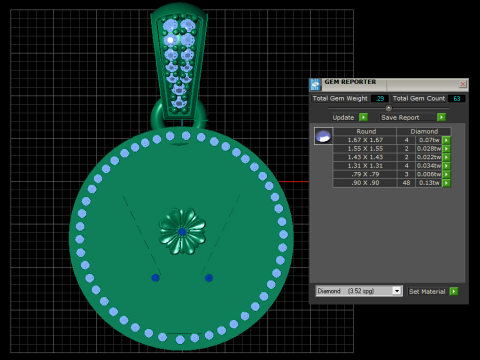480x360 pixels.
Task: Click the '0.13tw' weight cell
Action: pyautogui.click(x=429, y=183)
